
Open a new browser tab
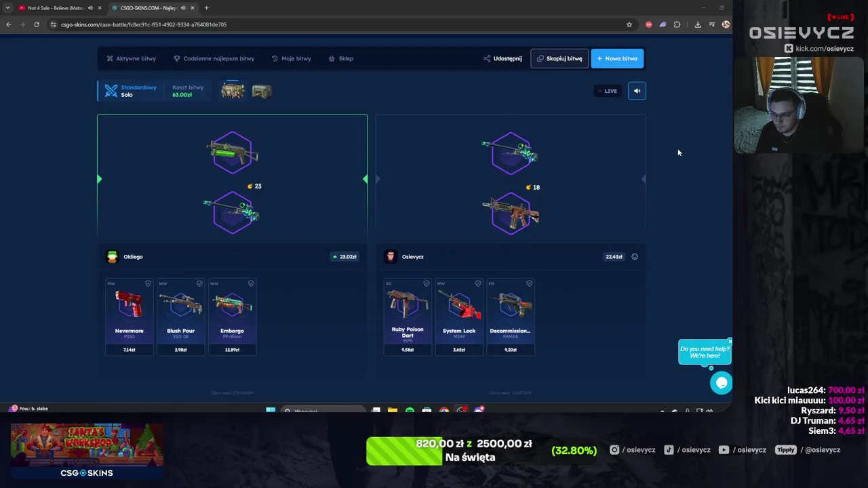pyautogui.click(x=206, y=8)
